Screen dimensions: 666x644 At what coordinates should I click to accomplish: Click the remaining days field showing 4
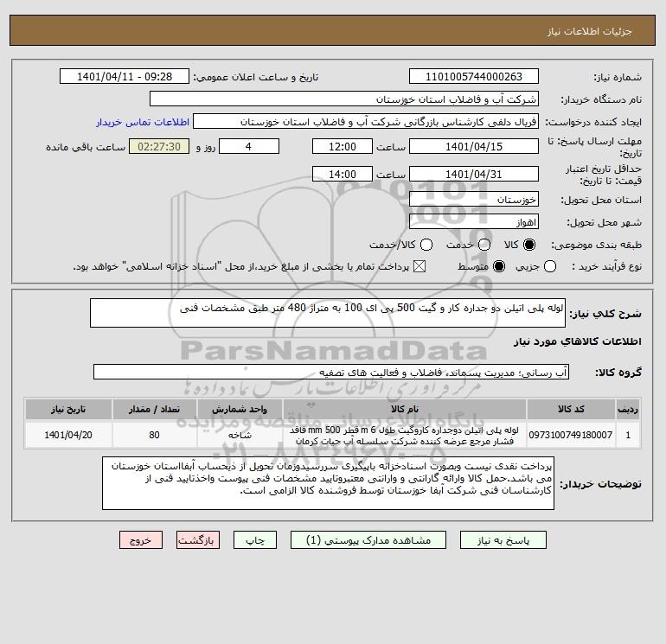coord(248,146)
